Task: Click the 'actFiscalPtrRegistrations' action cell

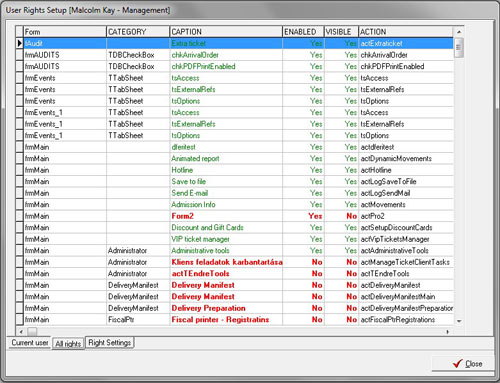Action: click(x=406, y=319)
